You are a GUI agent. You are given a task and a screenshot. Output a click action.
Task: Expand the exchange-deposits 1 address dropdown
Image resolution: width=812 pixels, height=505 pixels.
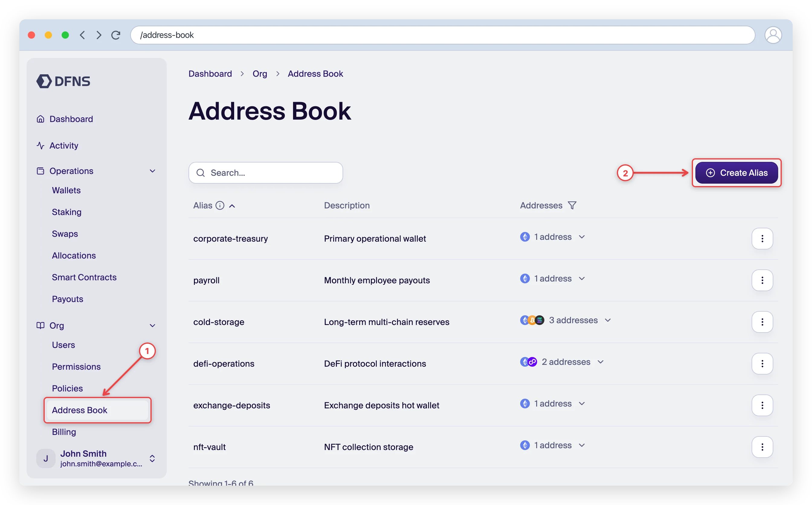coord(582,404)
